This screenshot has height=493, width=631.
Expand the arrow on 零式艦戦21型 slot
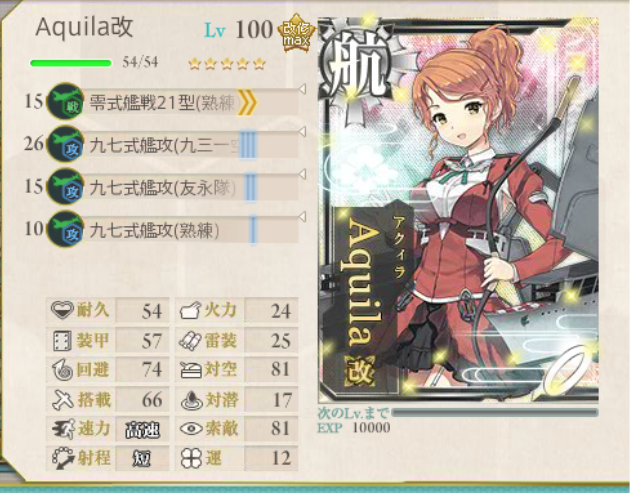click(302, 89)
